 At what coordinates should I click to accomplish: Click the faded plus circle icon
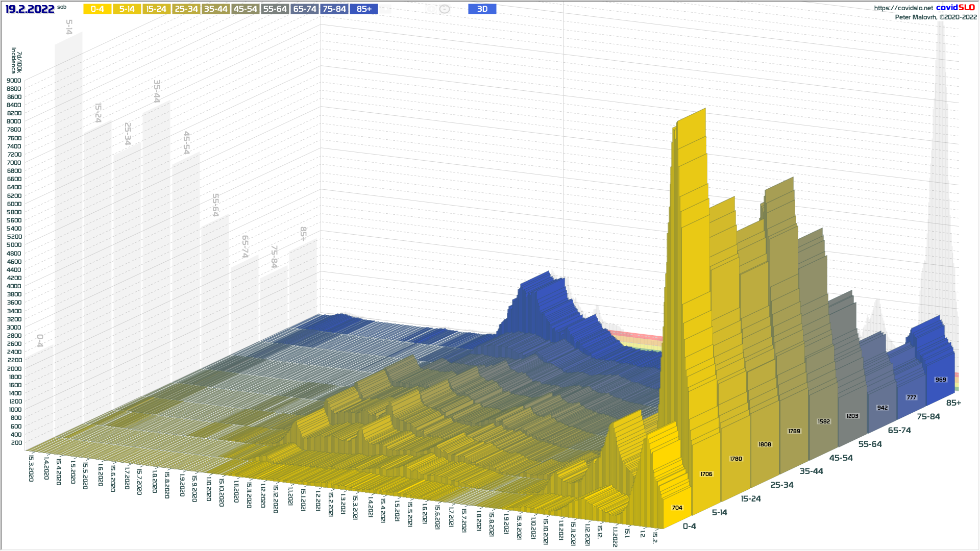point(431,9)
